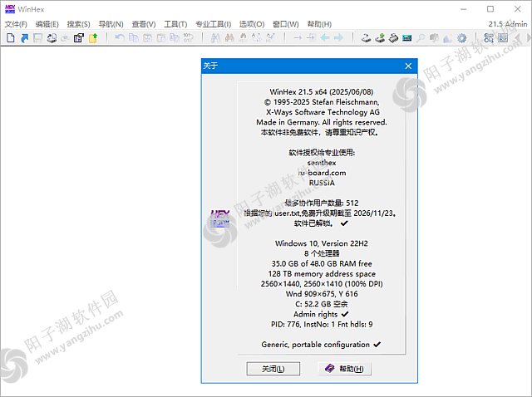Image resolution: width=532 pixels, height=397 pixels.
Task: Click 'C: 52.2 GB 空余' text
Action: [322, 304]
